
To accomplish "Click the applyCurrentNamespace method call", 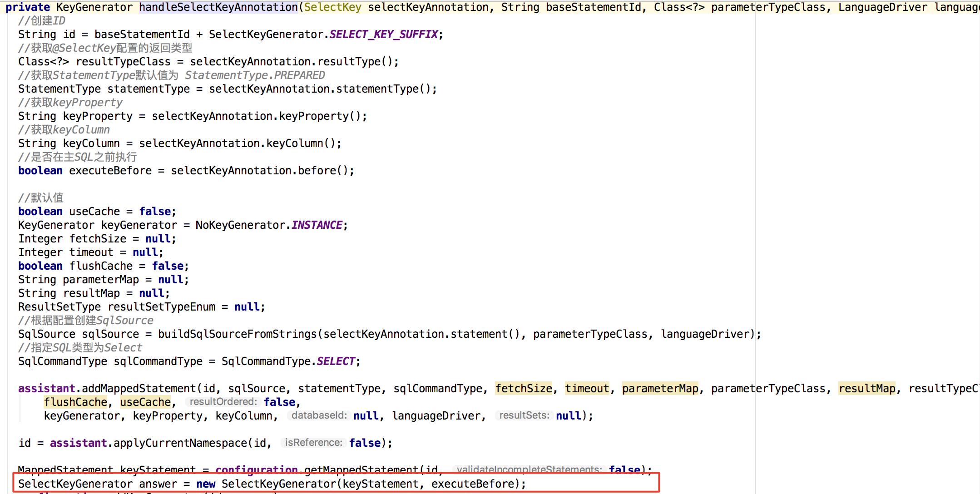I will click(180, 443).
